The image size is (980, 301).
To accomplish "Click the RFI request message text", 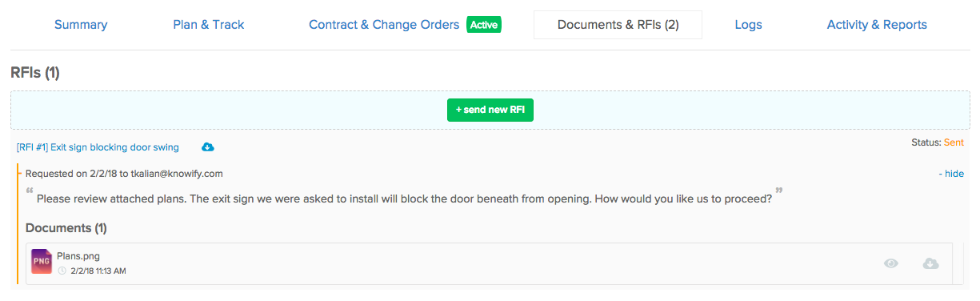I will click(404, 199).
